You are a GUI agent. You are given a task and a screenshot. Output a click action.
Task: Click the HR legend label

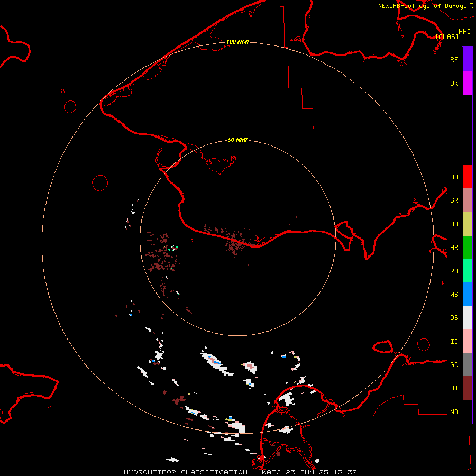click(454, 248)
